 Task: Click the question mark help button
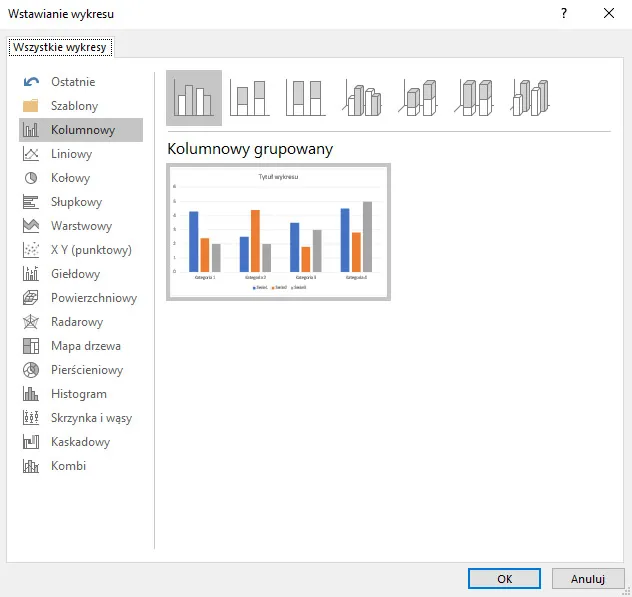click(564, 14)
